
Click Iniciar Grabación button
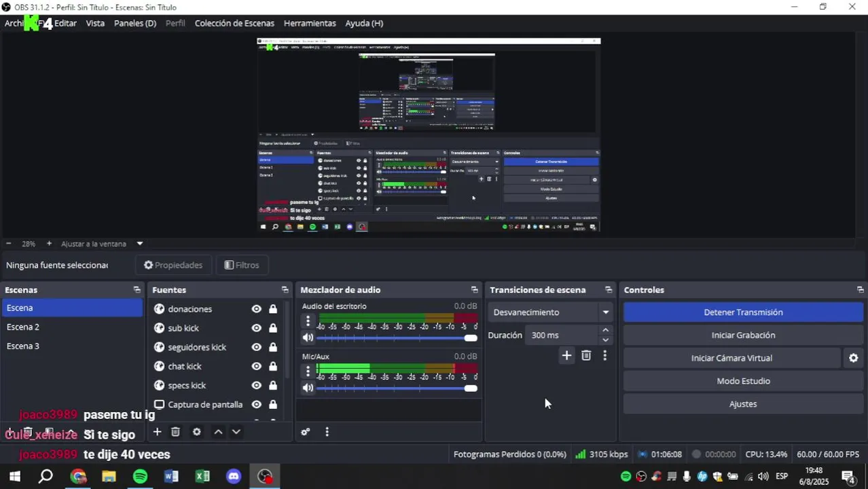(x=743, y=335)
